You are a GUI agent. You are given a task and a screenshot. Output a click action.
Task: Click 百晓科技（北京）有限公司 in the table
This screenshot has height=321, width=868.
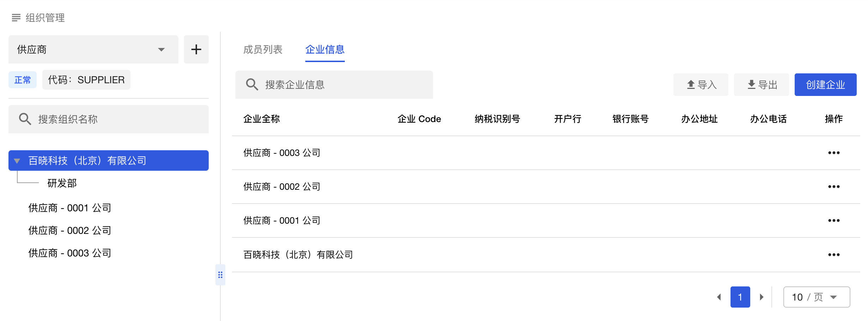[x=298, y=255]
